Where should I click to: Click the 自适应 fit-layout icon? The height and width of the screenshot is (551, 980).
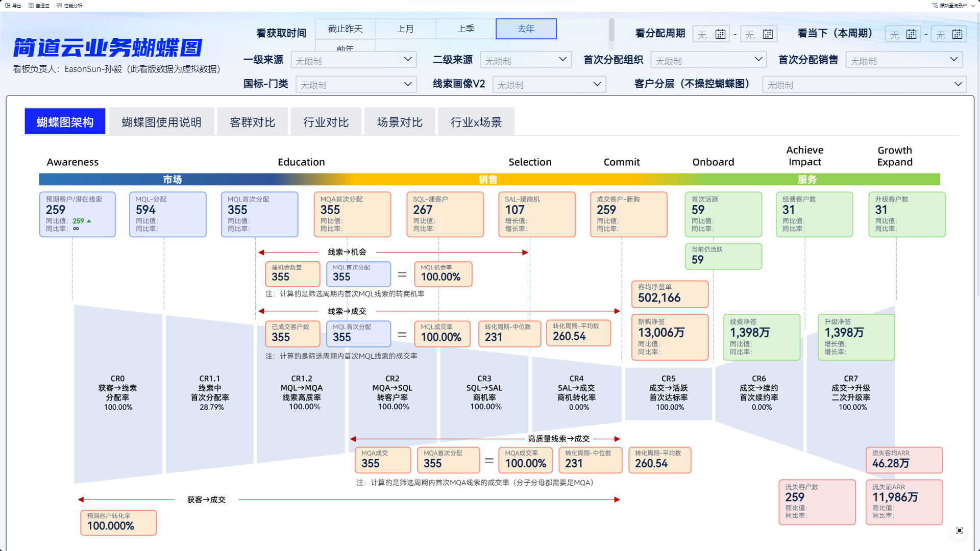(31, 6)
